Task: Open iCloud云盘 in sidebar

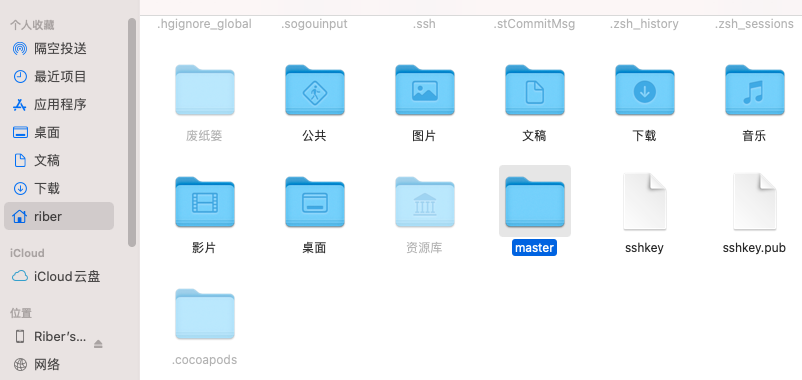Action: coord(59,277)
